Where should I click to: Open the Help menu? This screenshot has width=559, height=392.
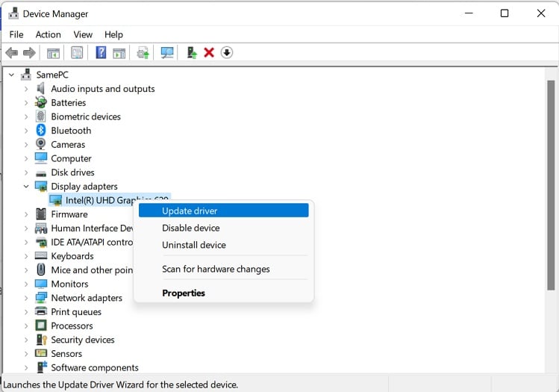(113, 34)
